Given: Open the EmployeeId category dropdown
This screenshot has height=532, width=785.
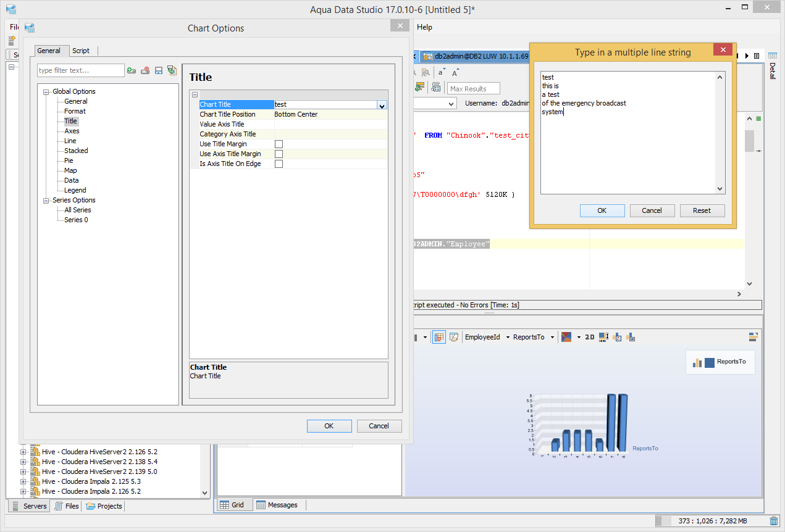Looking at the screenshot, I should pyautogui.click(x=508, y=338).
